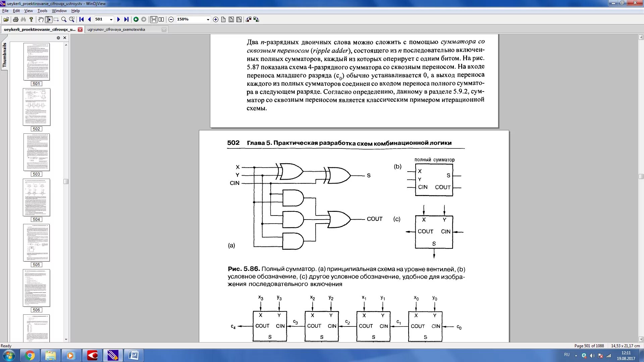Toggle continuous page layout mode
This screenshot has height=362, width=644.
[154, 19]
